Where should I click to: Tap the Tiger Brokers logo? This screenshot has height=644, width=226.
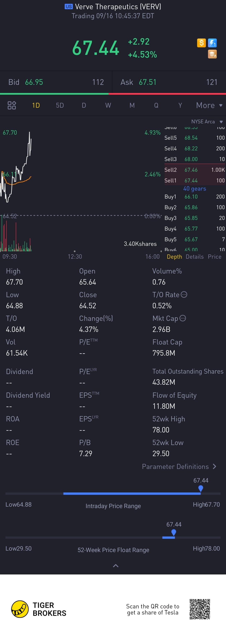[x=39, y=609]
